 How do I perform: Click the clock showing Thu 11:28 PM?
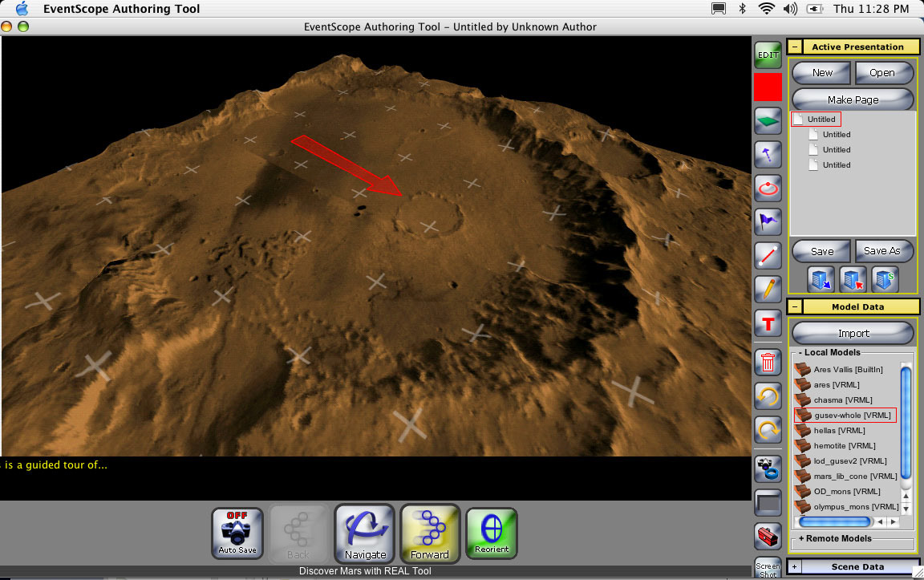click(871, 8)
